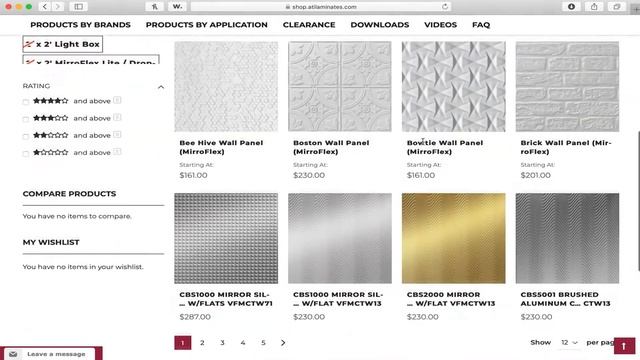Check 3 stars and above rating filter
This screenshot has height=360, width=640.
coord(26,119)
